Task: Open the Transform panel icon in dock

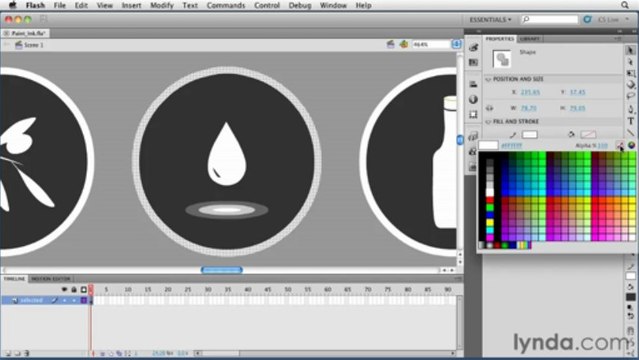Action: pyautogui.click(x=473, y=114)
